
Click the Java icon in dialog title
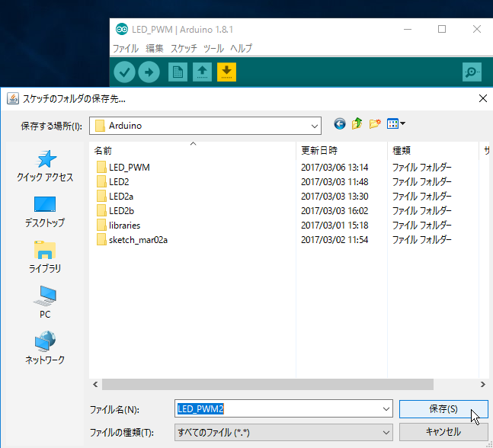pos(13,99)
